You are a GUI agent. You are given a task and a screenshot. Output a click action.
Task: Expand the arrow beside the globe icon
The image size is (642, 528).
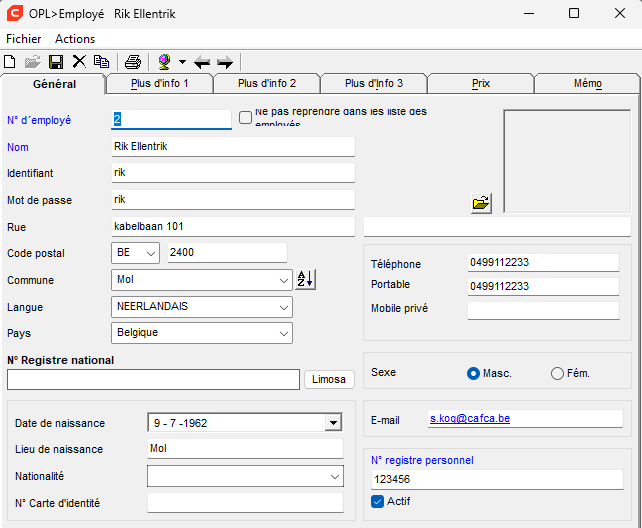click(x=182, y=62)
